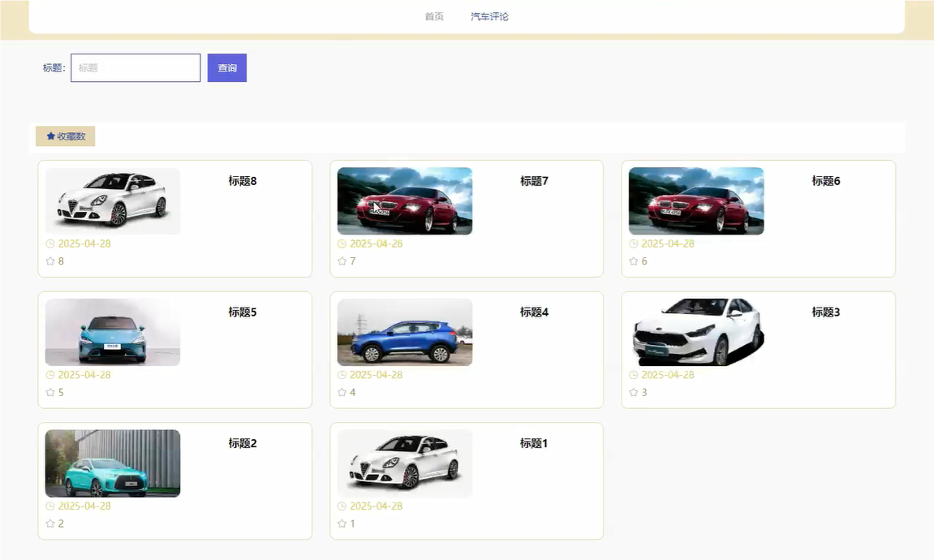Click the 标题3 card title
The width and height of the screenshot is (934, 560).
[825, 312]
